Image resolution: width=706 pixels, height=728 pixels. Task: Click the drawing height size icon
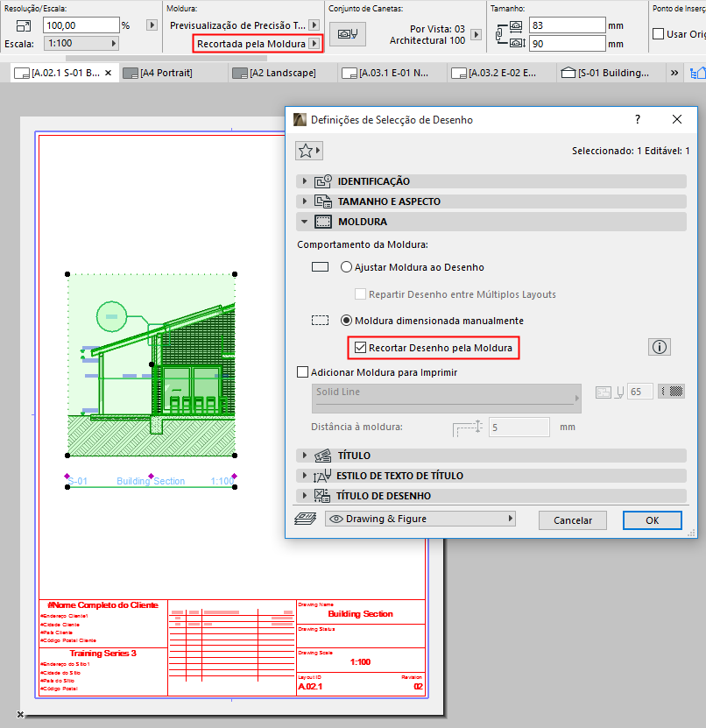point(517,43)
